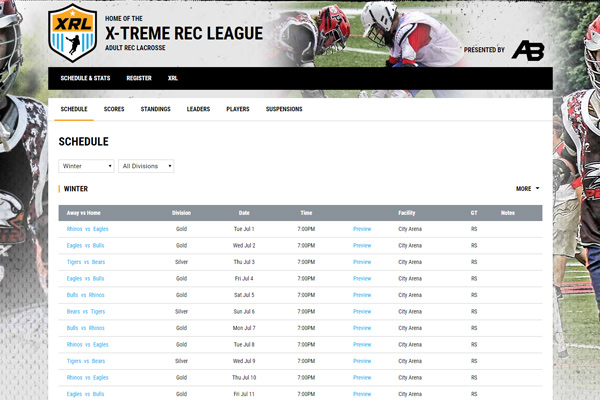Viewport: 600px width, 400px height.
Task: Open the Leaders tab
Action: (198, 109)
